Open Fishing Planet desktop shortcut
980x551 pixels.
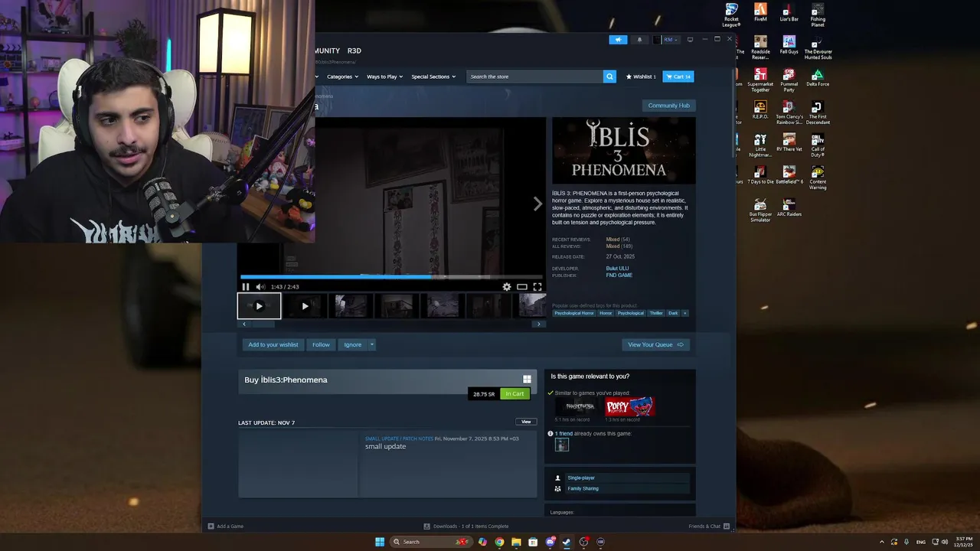pyautogui.click(x=818, y=15)
